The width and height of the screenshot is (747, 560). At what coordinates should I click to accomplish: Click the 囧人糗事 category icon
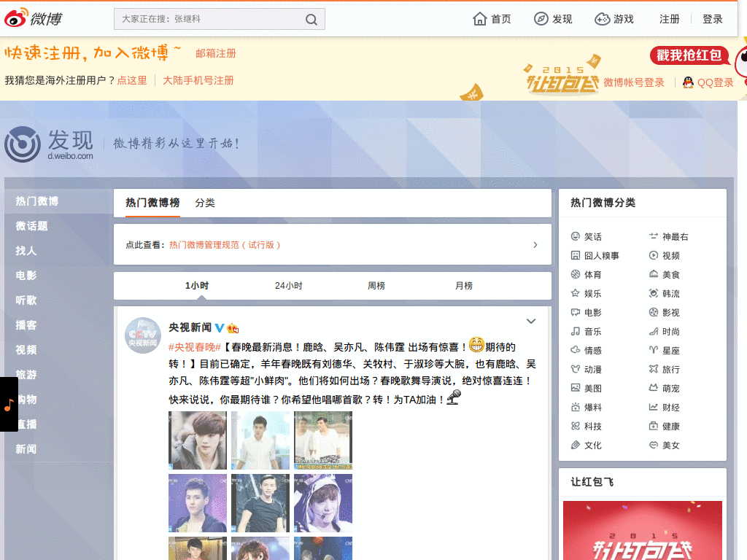pyautogui.click(x=576, y=256)
